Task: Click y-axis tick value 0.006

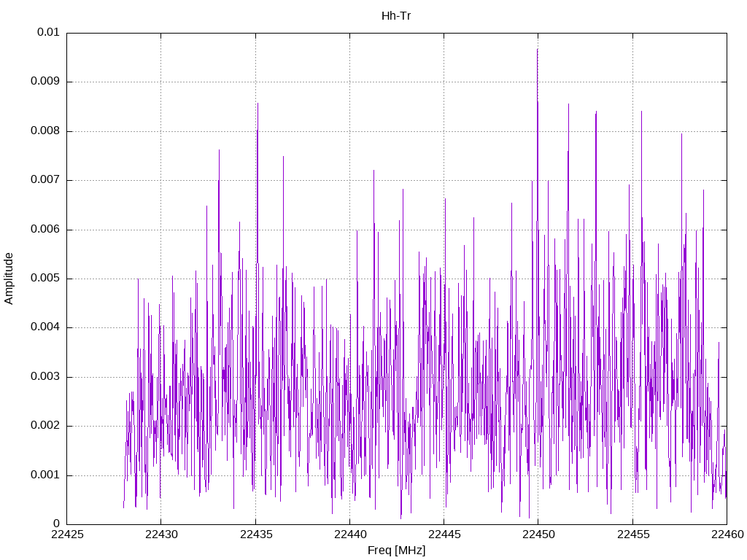Action: tap(44, 229)
